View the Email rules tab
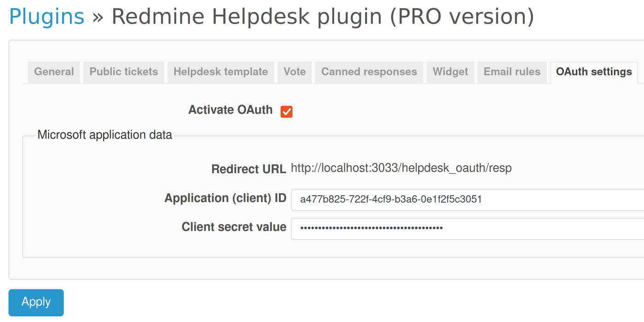Screen dimensions: 644x322 click(512, 72)
